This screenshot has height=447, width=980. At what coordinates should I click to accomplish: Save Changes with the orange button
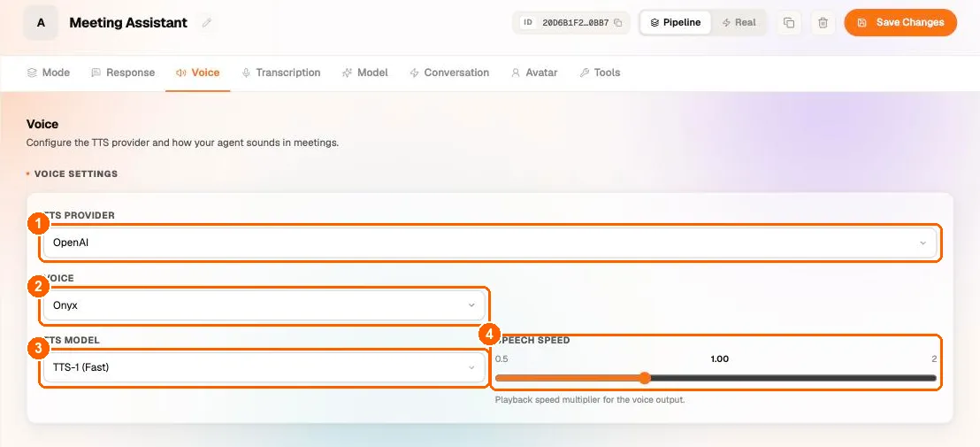pos(900,22)
